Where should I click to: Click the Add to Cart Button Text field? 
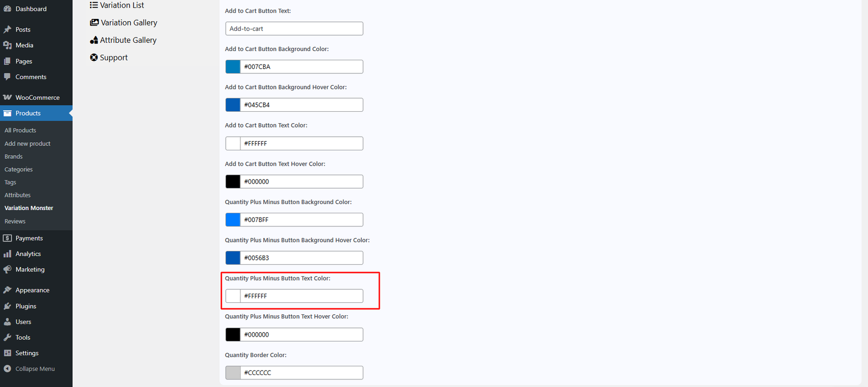point(294,29)
